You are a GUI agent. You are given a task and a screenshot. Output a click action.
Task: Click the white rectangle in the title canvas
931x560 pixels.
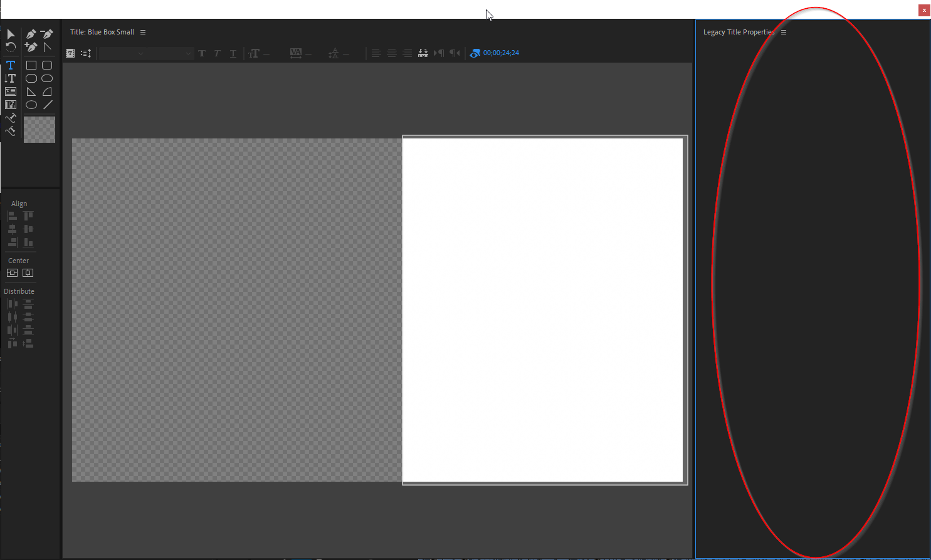pyautogui.click(x=542, y=309)
